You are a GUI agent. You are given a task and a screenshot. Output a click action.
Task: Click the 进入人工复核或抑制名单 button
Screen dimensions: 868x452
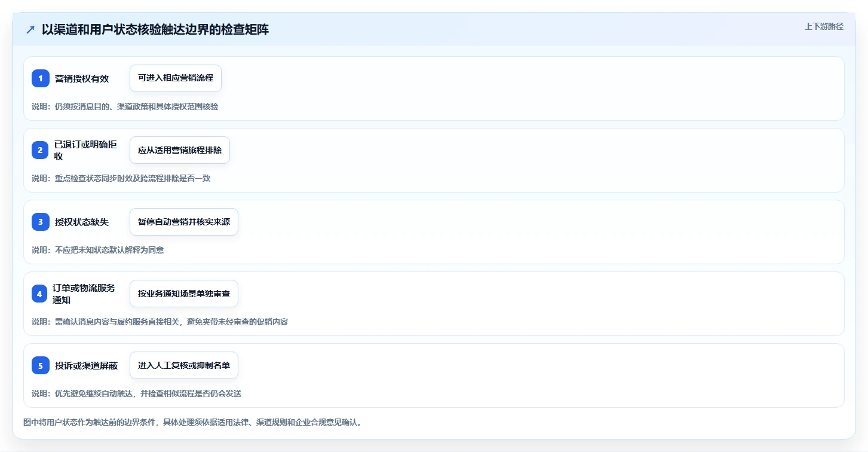pos(184,365)
